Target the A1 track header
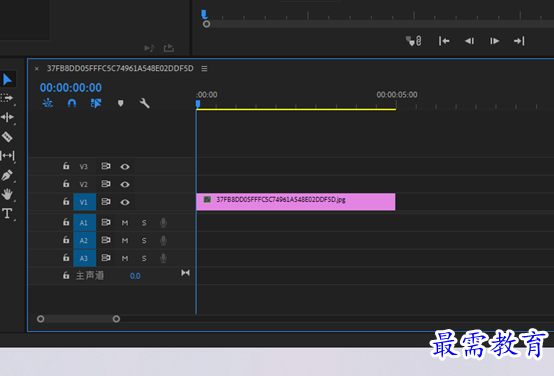 [84, 223]
